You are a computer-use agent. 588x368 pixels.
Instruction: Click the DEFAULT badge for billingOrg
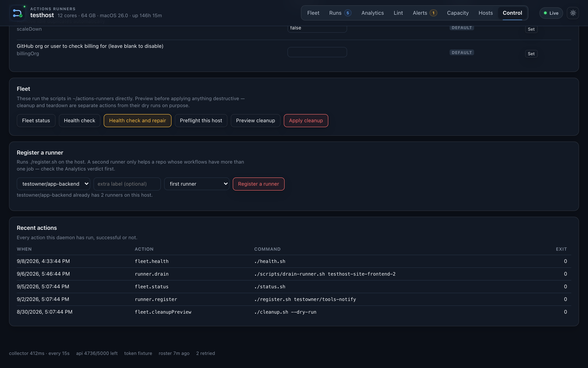[x=462, y=53]
